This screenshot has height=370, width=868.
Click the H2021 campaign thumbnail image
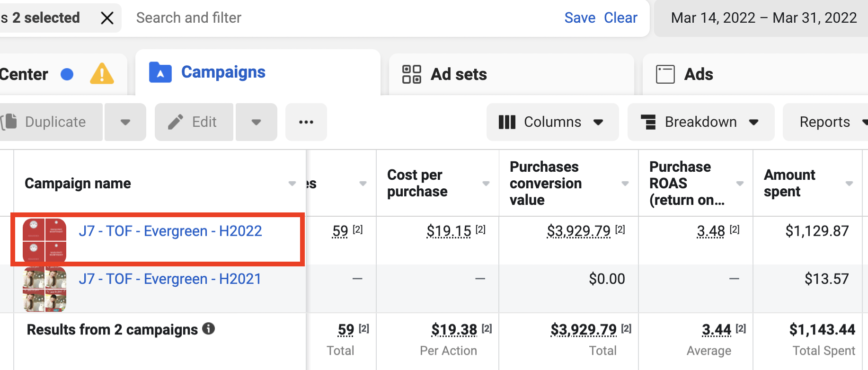tap(44, 289)
